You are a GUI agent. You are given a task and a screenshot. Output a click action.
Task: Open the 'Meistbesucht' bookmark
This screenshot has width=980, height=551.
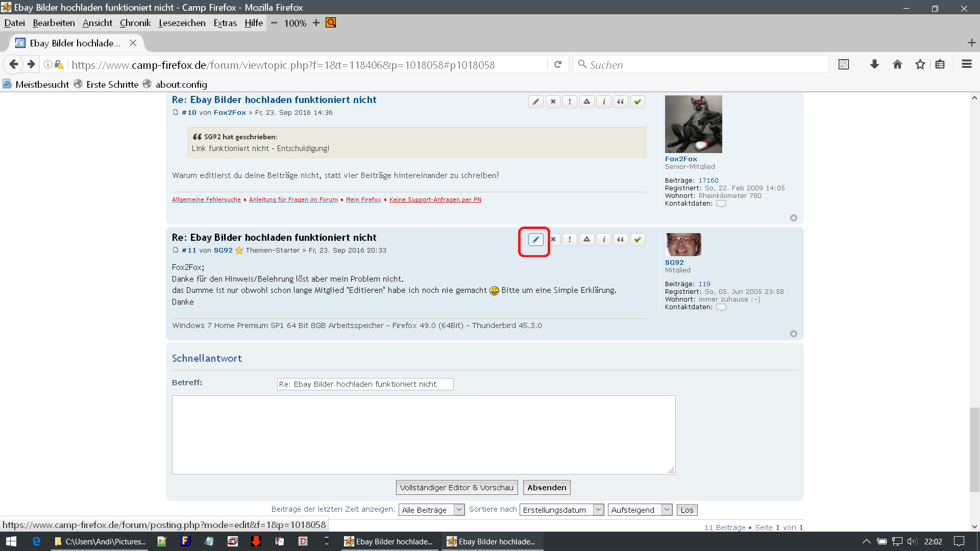[x=36, y=84]
